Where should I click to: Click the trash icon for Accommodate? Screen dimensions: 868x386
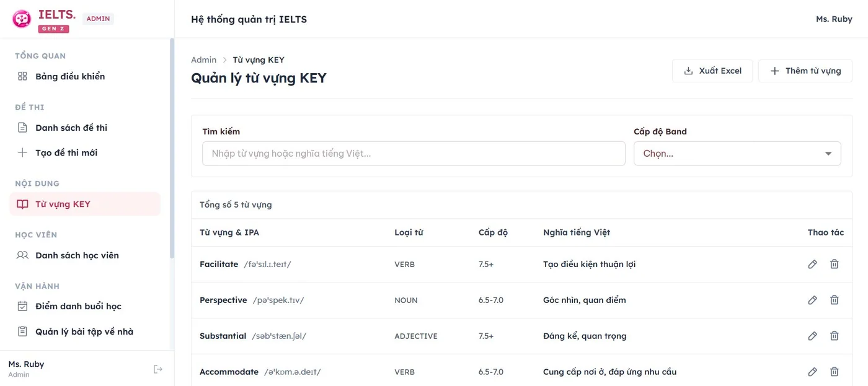(x=835, y=372)
